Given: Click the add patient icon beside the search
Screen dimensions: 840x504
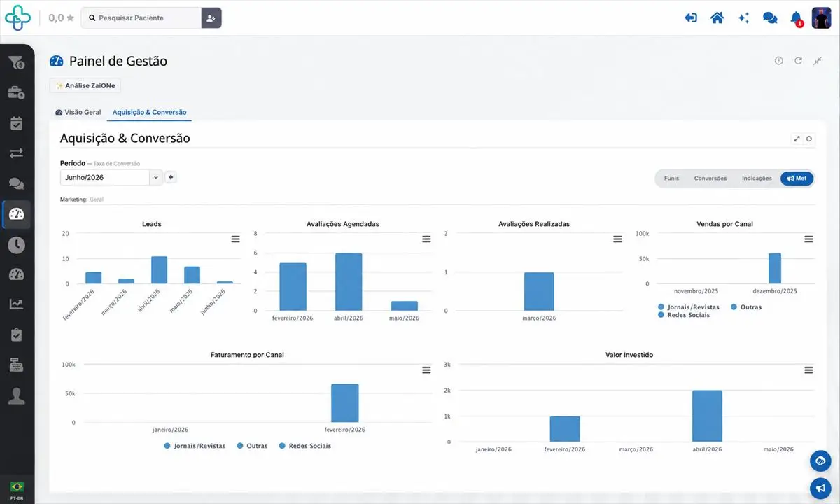Looking at the screenshot, I should point(211,18).
